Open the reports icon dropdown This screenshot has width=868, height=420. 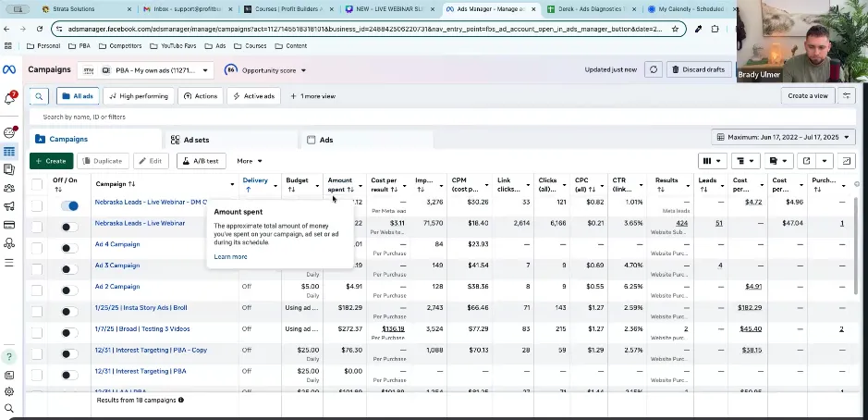(x=778, y=161)
